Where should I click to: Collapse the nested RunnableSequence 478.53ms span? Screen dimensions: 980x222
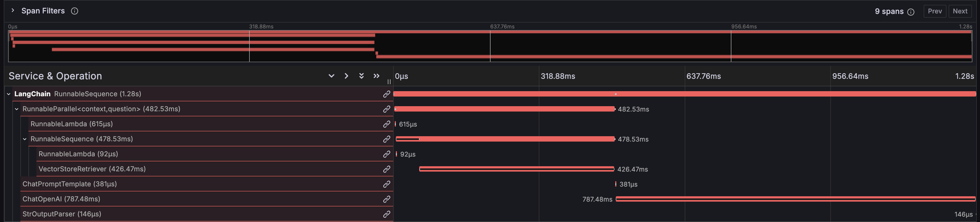tap(25, 139)
